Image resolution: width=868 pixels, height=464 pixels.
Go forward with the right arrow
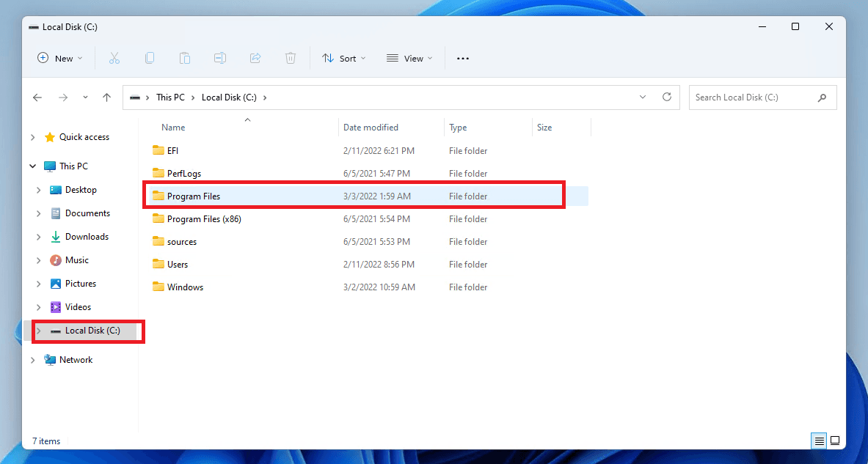(x=63, y=97)
